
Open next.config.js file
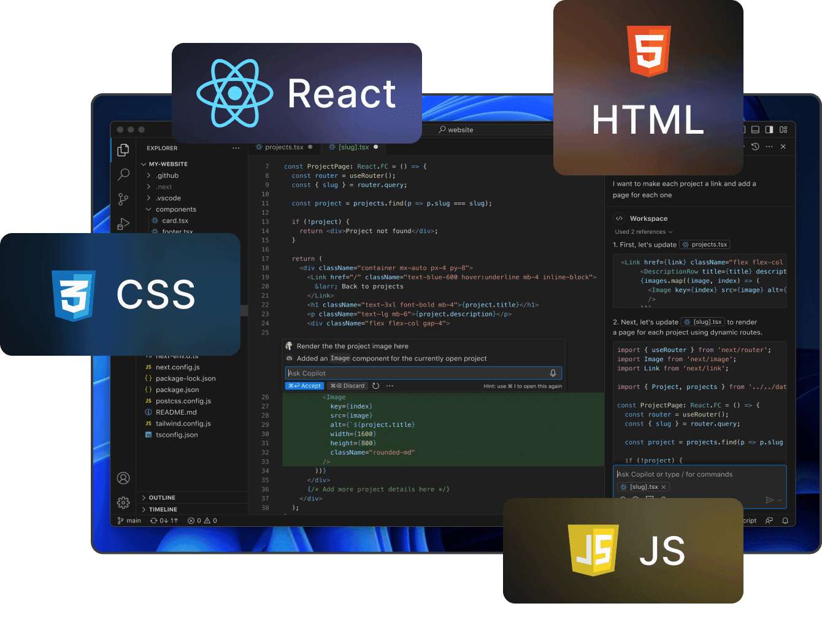tap(172, 367)
